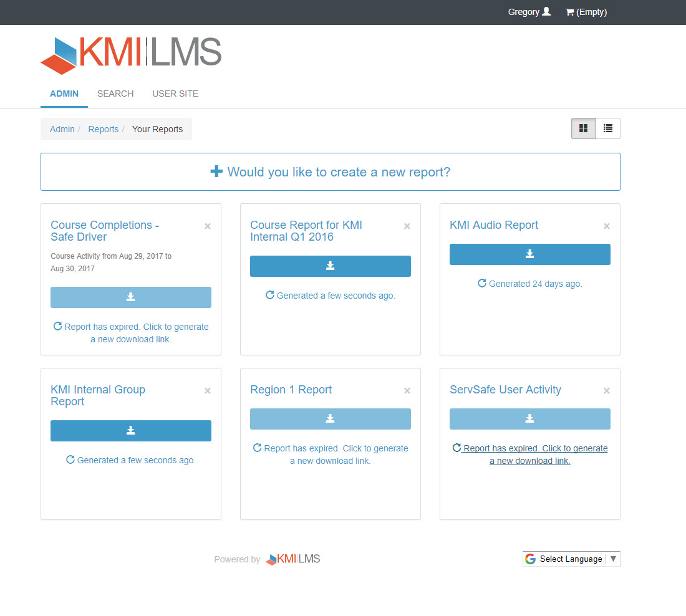The image size is (686, 616).
Task: Click 'Would you like to create a new report?'
Action: pos(331,172)
